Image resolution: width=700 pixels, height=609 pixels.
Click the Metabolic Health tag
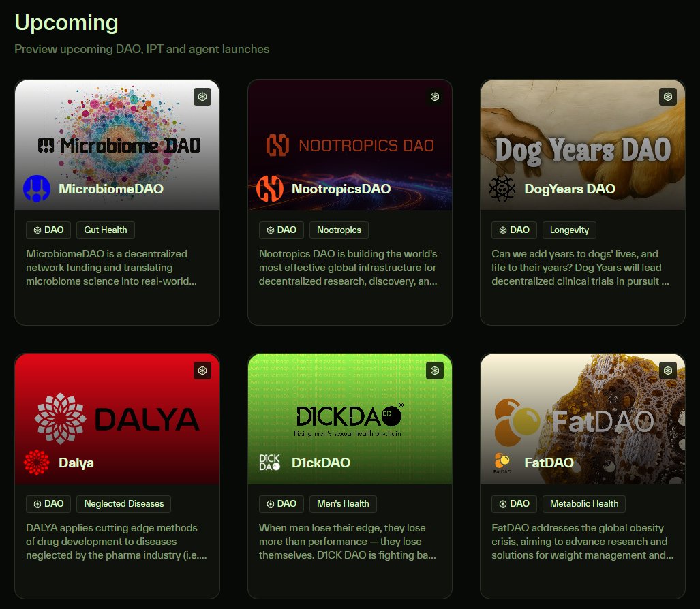click(x=584, y=503)
